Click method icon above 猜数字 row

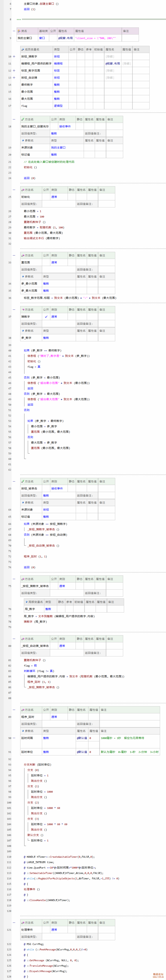22,309
